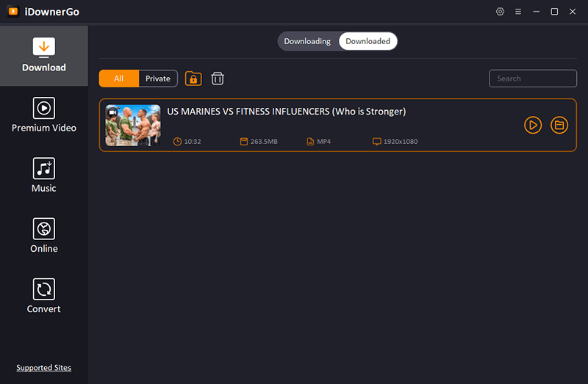Open the Supported Sites link

coord(44,368)
